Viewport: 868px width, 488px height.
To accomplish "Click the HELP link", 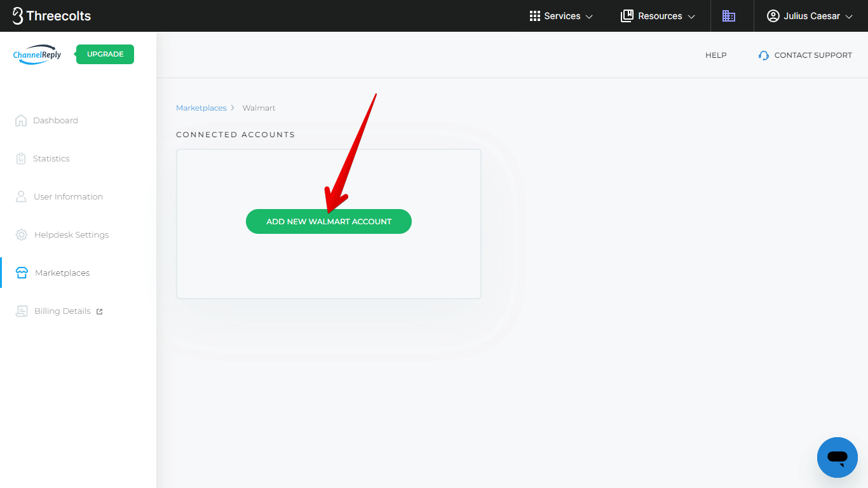I will (x=716, y=55).
